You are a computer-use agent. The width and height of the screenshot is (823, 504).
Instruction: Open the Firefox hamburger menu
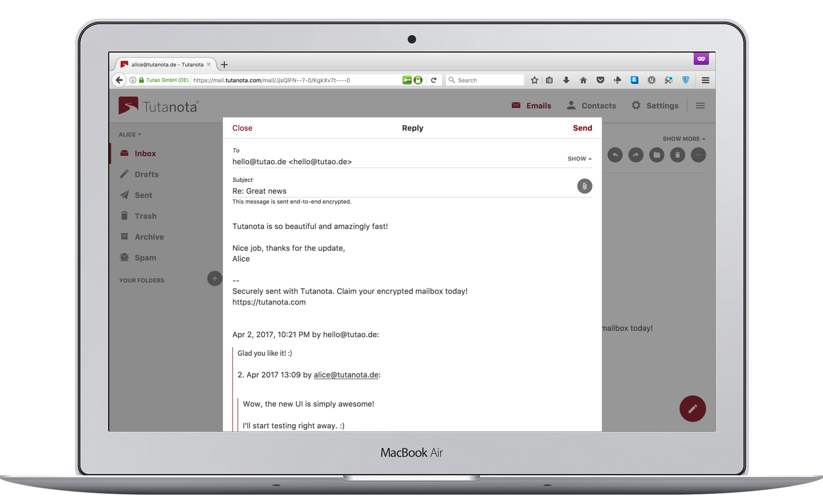705,80
